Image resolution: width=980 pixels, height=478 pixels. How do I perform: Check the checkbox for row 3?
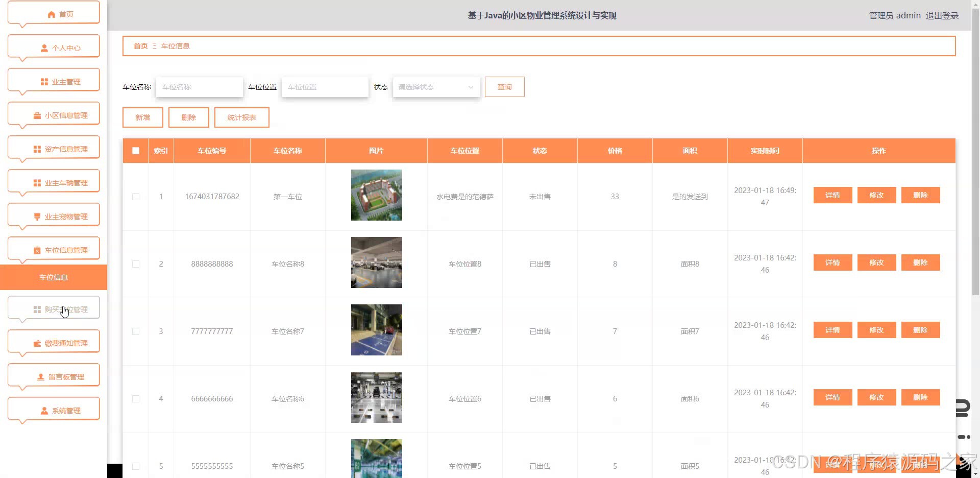point(136,331)
